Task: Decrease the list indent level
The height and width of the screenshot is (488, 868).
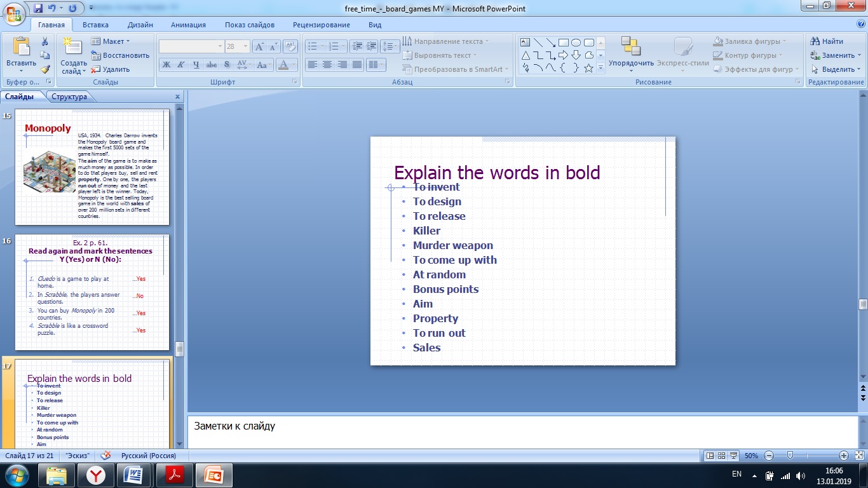Action: pyautogui.click(x=356, y=46)
